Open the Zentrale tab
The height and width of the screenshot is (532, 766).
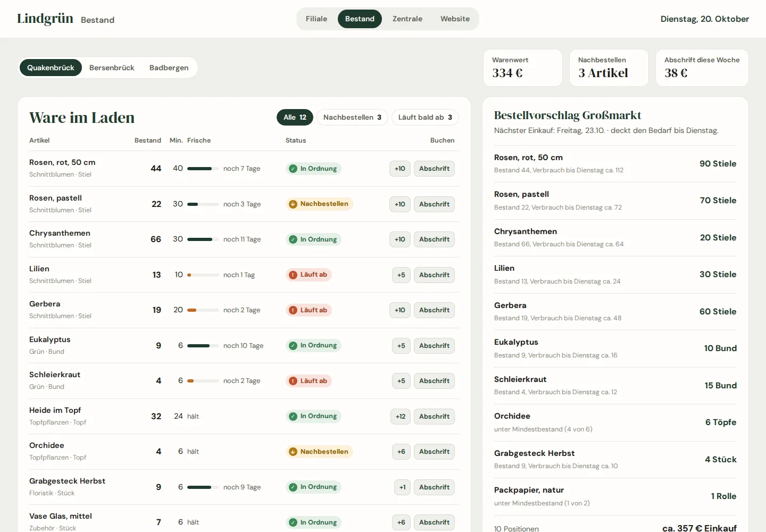pos(407,19)
